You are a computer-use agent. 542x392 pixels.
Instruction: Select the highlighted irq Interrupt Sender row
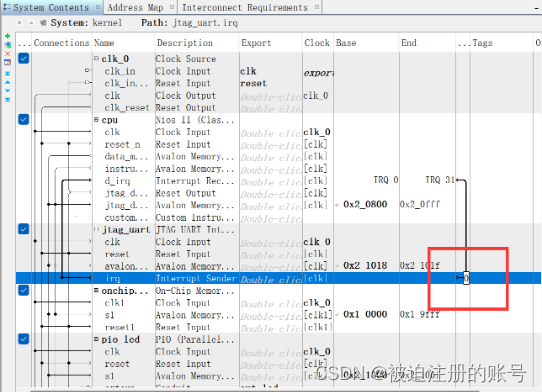click(x=278, y=278)
